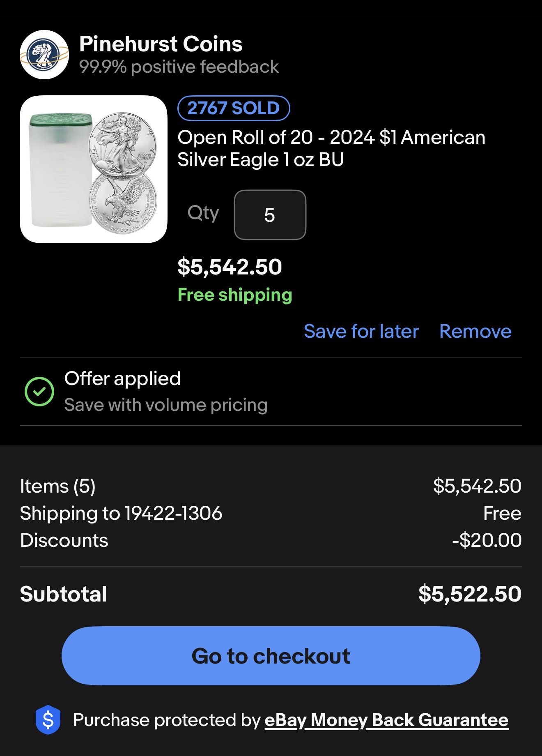Tap Save with volume pricing text

point(166,405)
